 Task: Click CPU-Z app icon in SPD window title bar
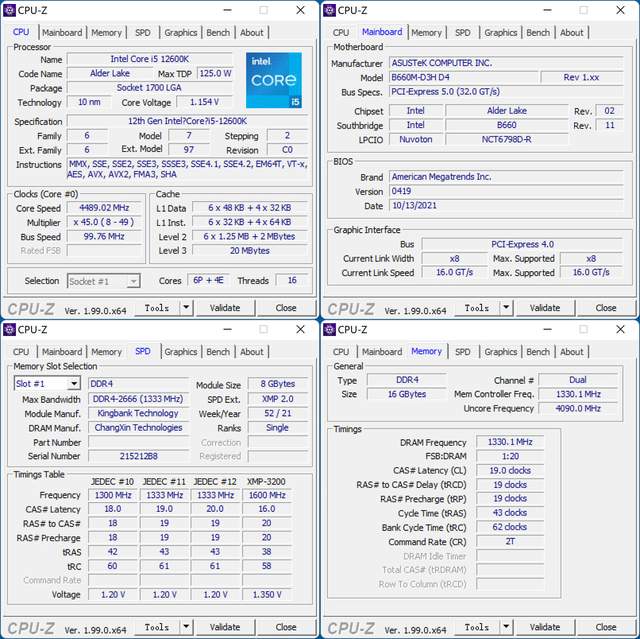click(x=9, y=329)
